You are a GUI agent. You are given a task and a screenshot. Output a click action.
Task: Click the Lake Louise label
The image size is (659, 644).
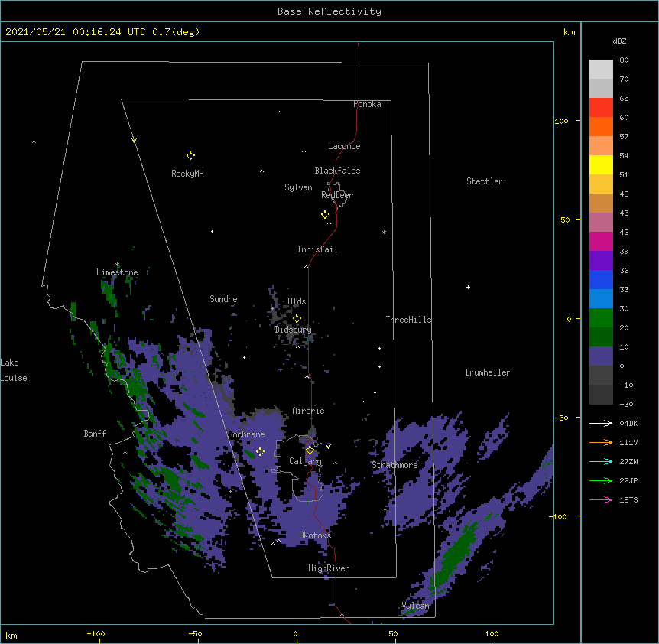coord(14,370)
